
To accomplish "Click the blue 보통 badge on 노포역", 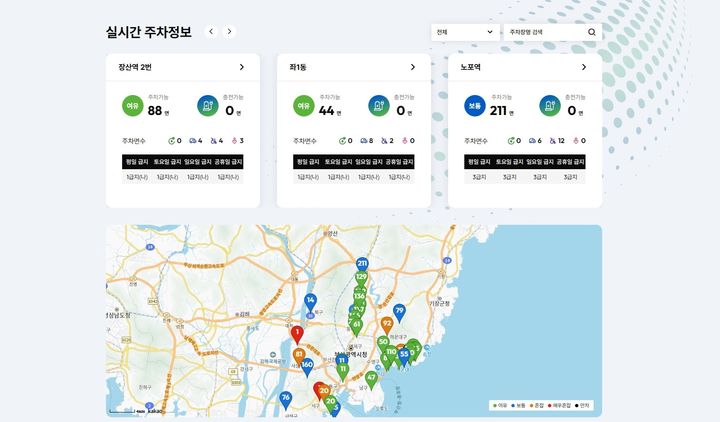I will tap(475, 106).
